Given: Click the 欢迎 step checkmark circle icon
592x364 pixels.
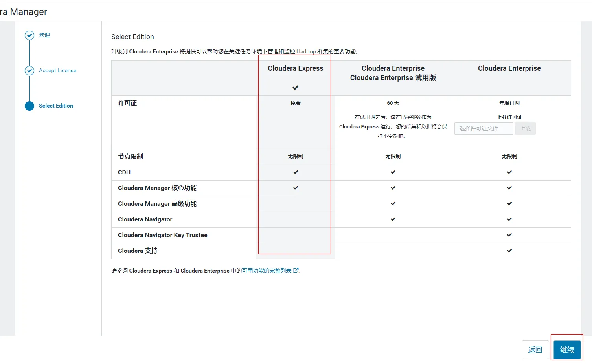Looking at the screenshot, I should 29,35.
